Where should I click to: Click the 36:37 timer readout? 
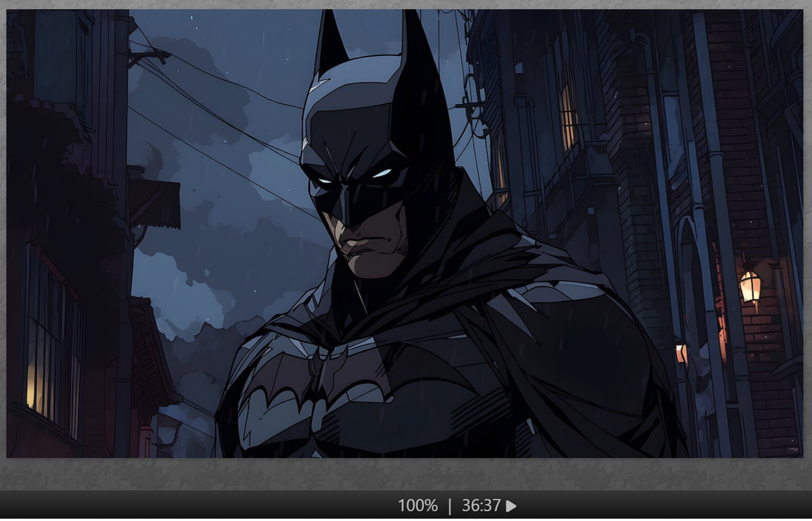click(481, 506)
